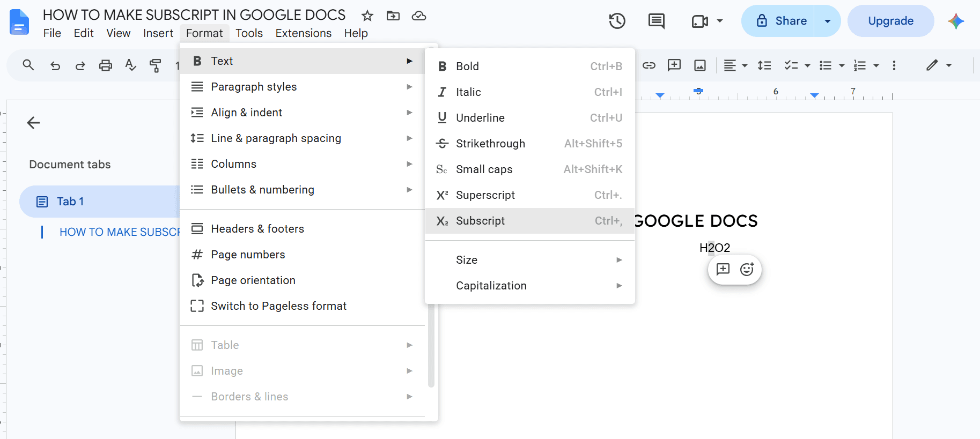Add a comment from toolbar
The width and height of the screenshot is (980, 439).
pyautogui.click(x=674, y=65)
